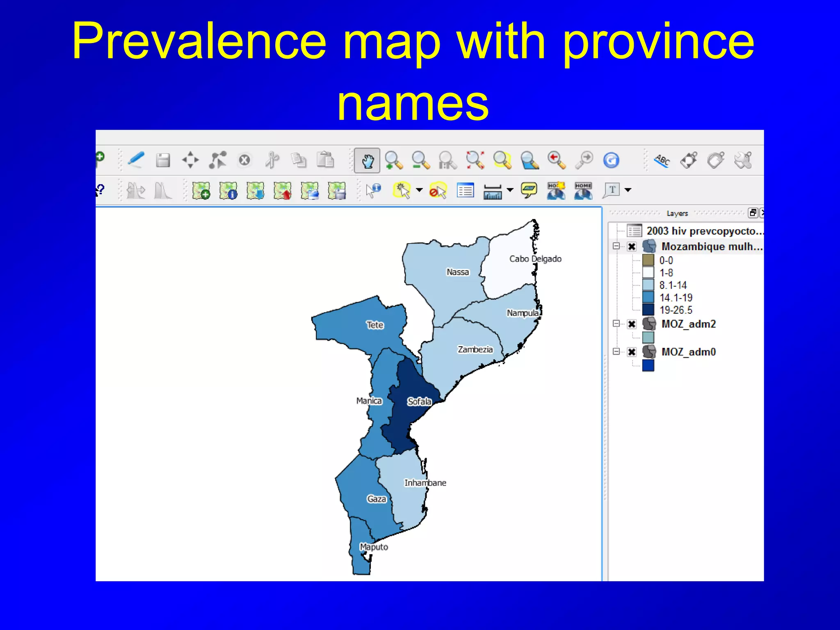Image resolution: width=840 pixels, height=630 pixels.
Task: Click the Maputo label on the map
Action: [374, 547]
